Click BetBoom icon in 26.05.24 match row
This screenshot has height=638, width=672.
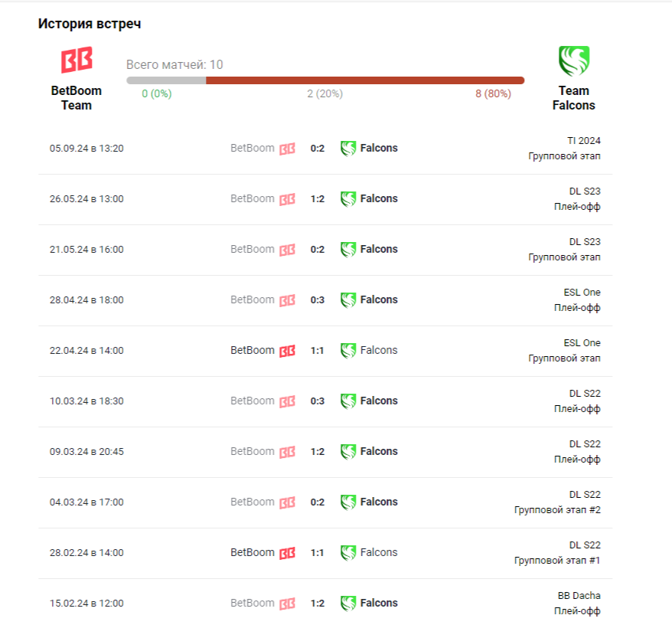(287, 199)
